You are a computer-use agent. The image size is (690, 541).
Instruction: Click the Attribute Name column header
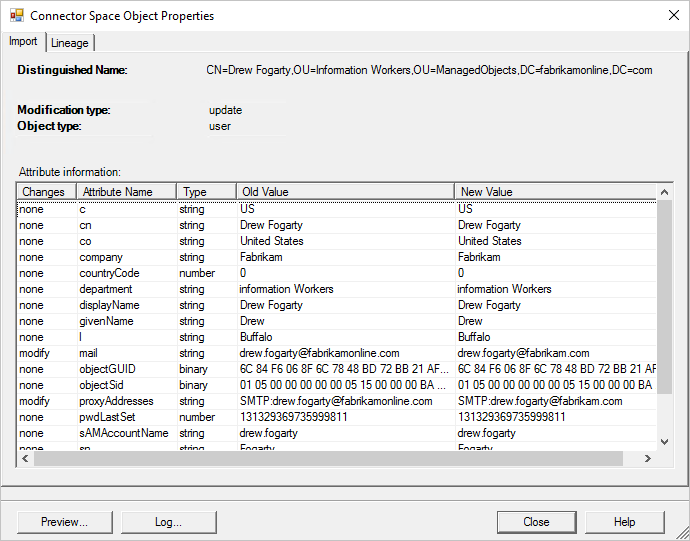click(118, 192)
